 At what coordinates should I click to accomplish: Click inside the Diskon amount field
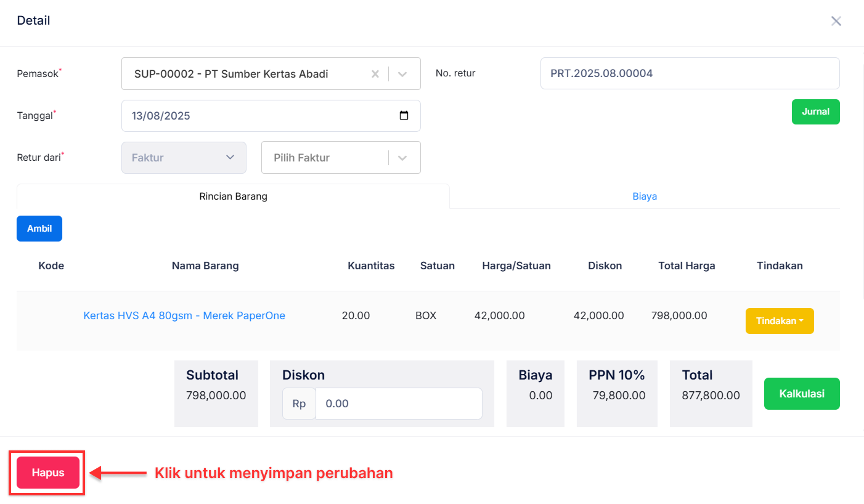pos(399,403)
